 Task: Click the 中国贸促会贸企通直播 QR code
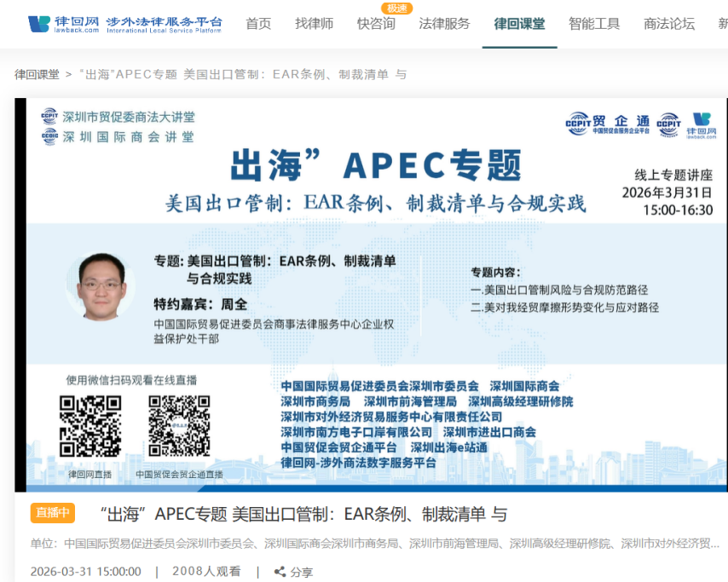click(179, 426)
